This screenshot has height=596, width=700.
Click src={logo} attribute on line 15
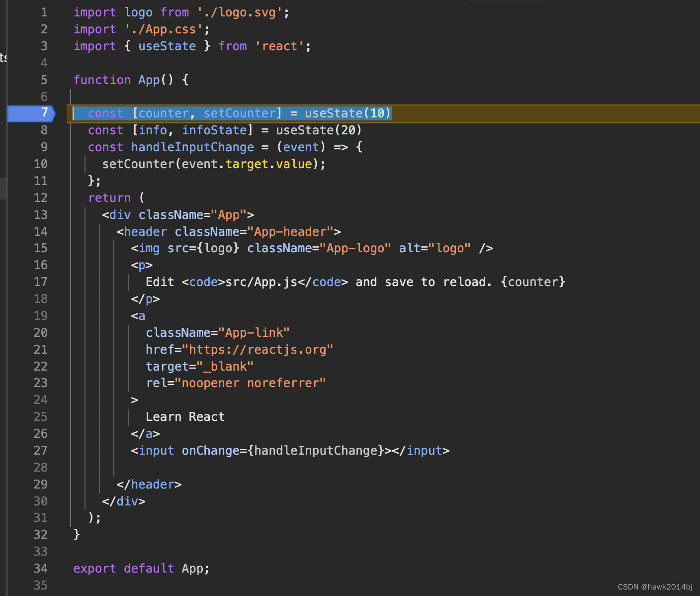pos(203,248)
